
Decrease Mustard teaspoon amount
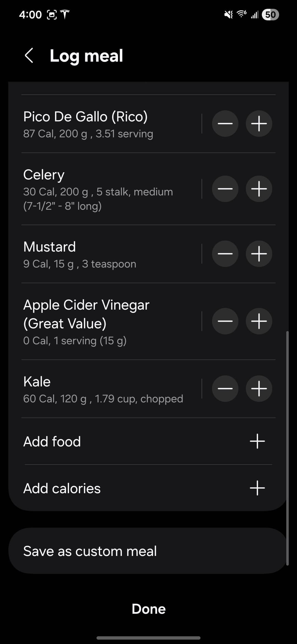click(225, 254)
